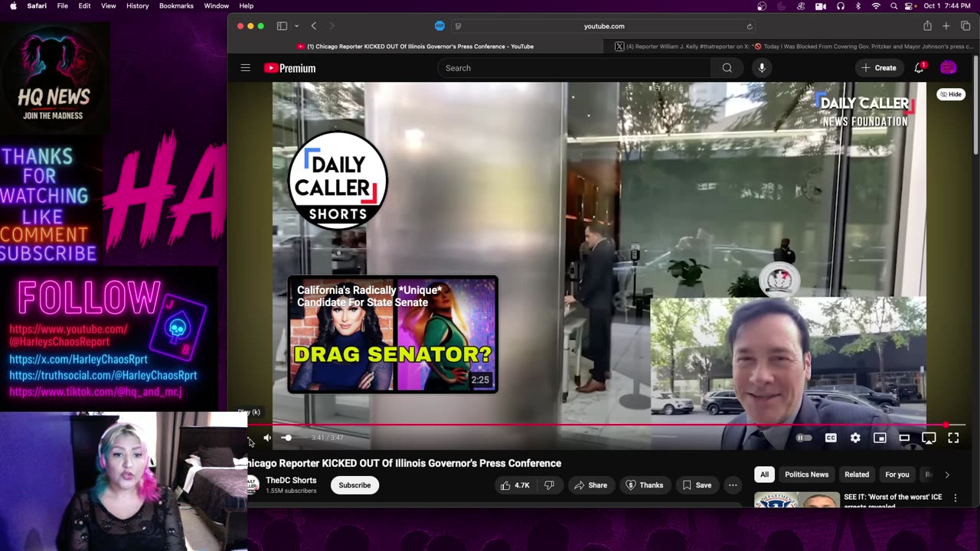
Task: Select the All filter chip
Action: click(764, 474)
